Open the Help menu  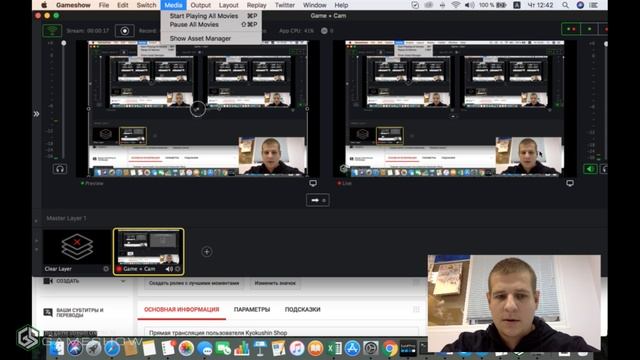341,5
